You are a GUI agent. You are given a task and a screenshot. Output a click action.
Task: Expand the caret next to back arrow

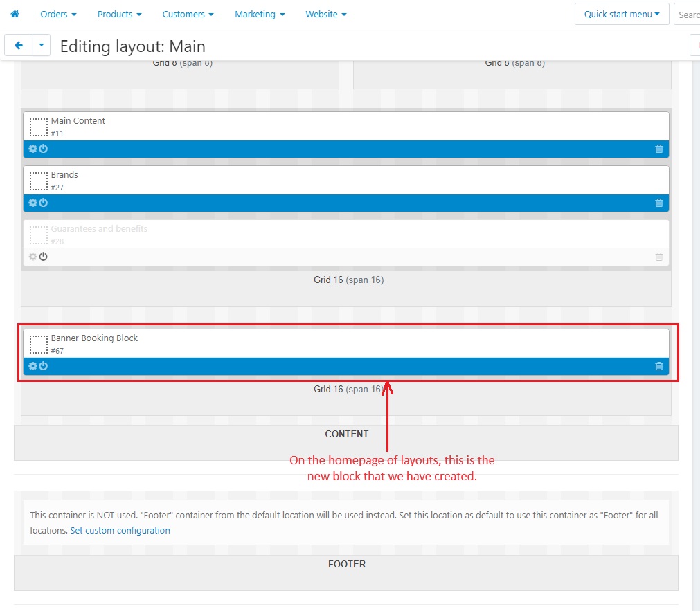point(42,45)
